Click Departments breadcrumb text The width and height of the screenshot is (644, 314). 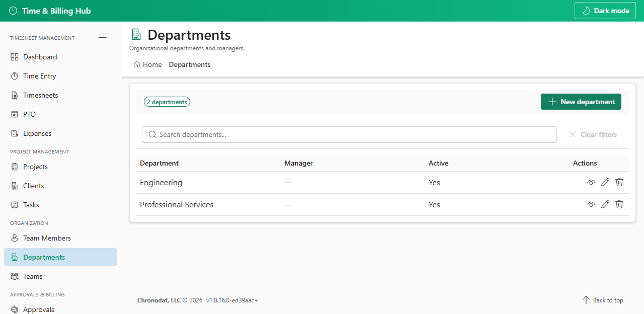coord(190,64)
